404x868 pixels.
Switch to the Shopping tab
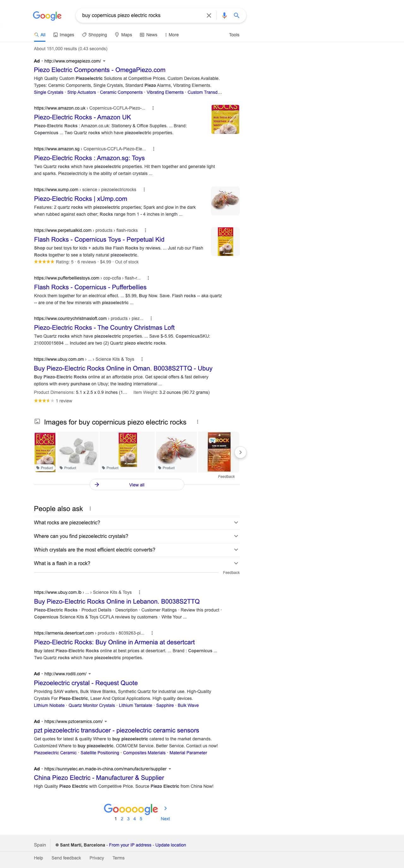tap(95, 35)
